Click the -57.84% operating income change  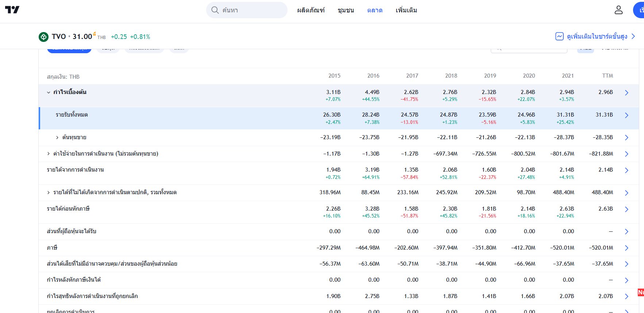tap(409, 177)
